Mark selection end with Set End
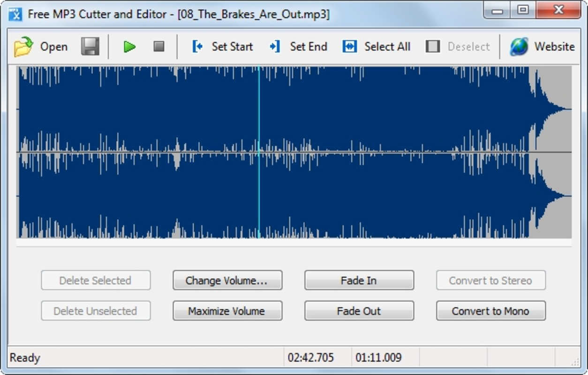This screenshot has width=588, height=375. pyautogui.click(x=298, y=46)
